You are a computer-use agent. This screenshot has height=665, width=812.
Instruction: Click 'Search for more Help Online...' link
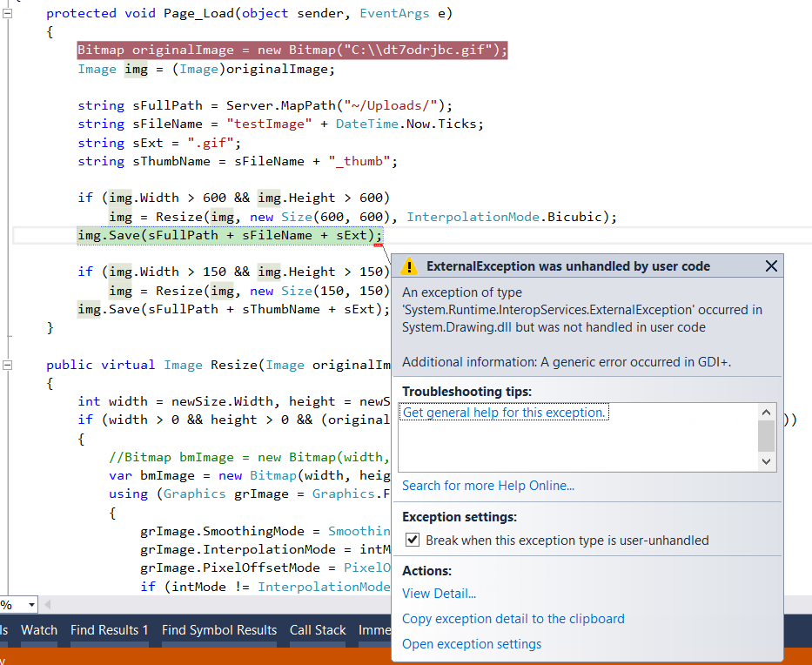[x=488, y=486]
